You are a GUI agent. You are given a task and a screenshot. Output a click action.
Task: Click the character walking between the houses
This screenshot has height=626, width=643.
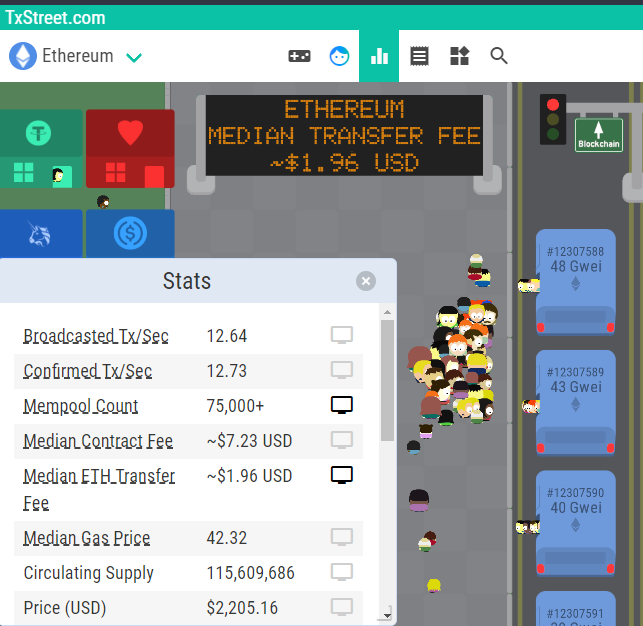[x=103, y=202]
